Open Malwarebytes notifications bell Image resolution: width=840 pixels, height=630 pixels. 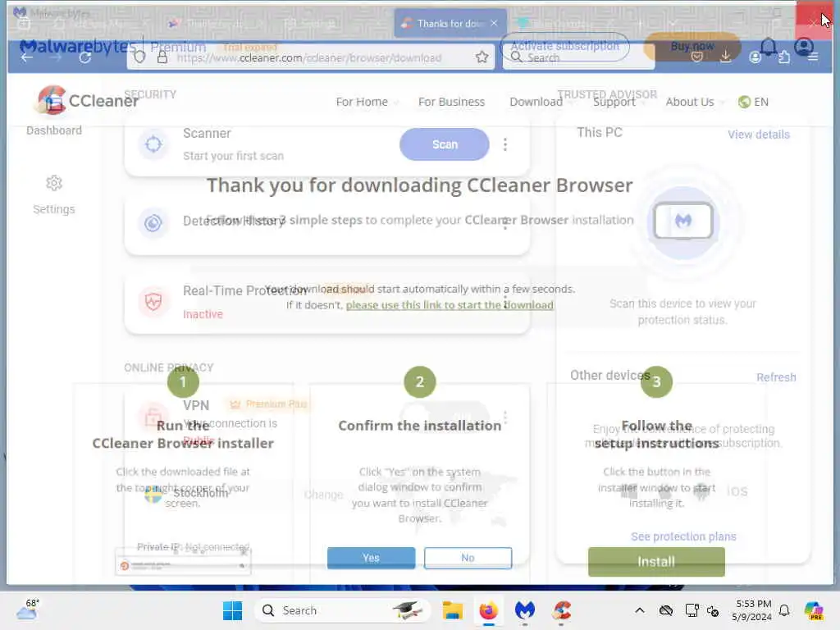point(768,47)
